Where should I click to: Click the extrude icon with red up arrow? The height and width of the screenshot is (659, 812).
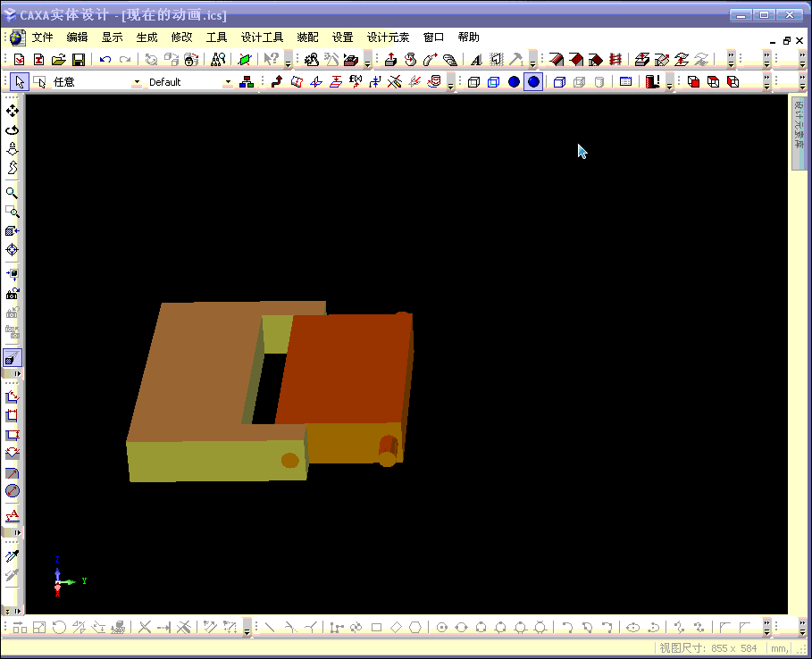coord(391,60)
